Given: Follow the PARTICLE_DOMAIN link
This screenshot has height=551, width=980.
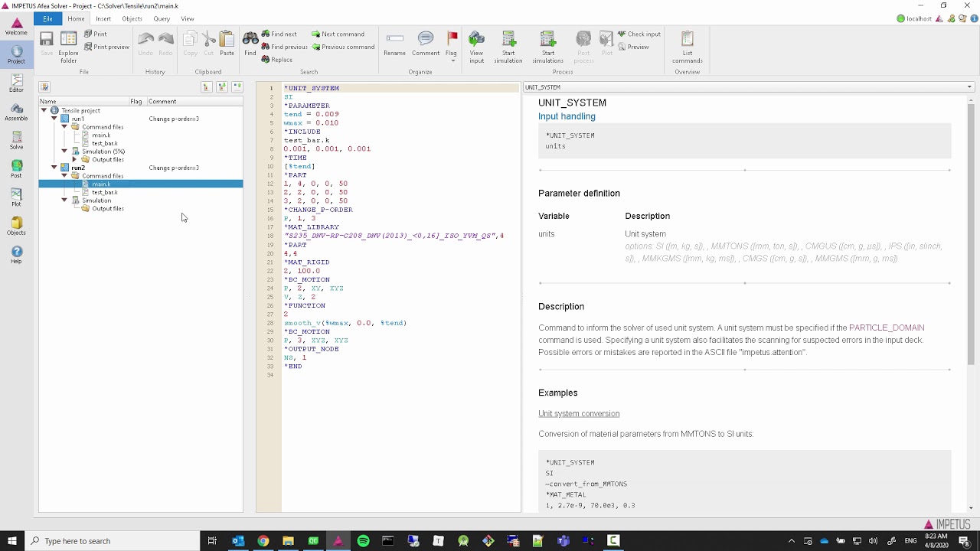Looking at the screenshot, I should 887,328.
